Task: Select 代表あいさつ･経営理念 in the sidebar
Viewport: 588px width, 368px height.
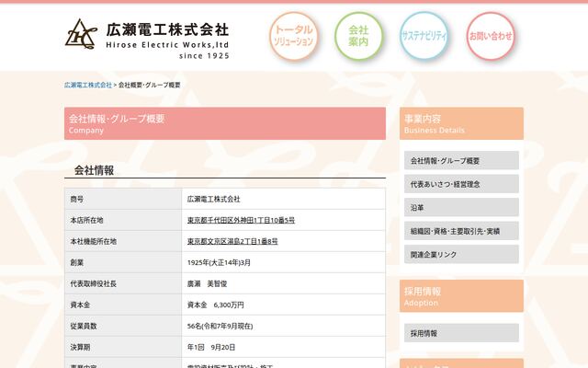Action: [461, 184]
